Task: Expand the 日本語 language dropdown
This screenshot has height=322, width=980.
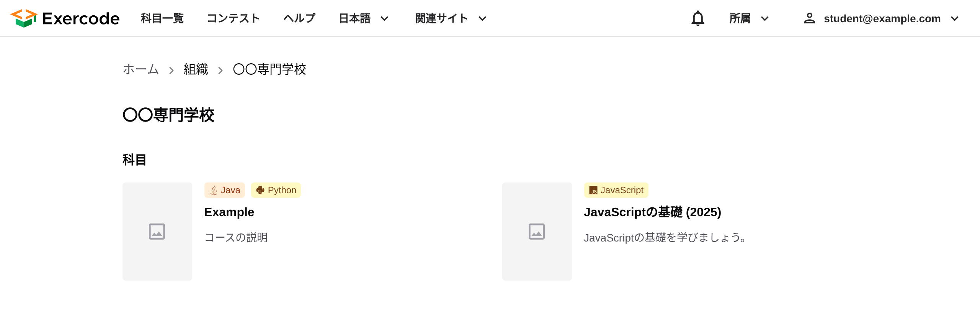Action: (364, 18)
